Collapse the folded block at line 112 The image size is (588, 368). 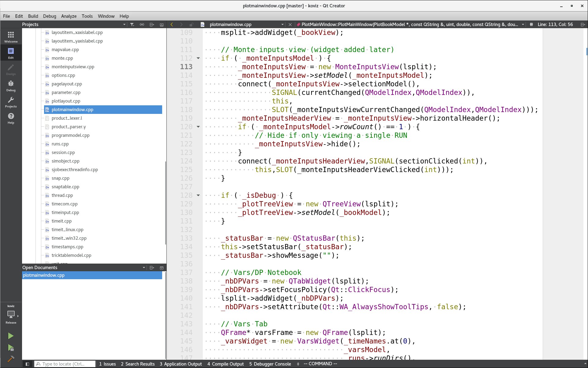pyautogui.click(x=198, y=58)
